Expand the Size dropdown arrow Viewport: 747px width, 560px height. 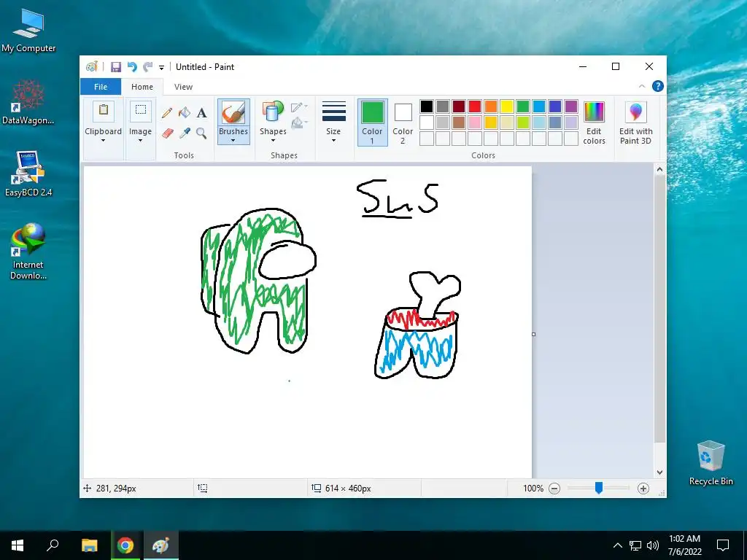click(333, 141)
